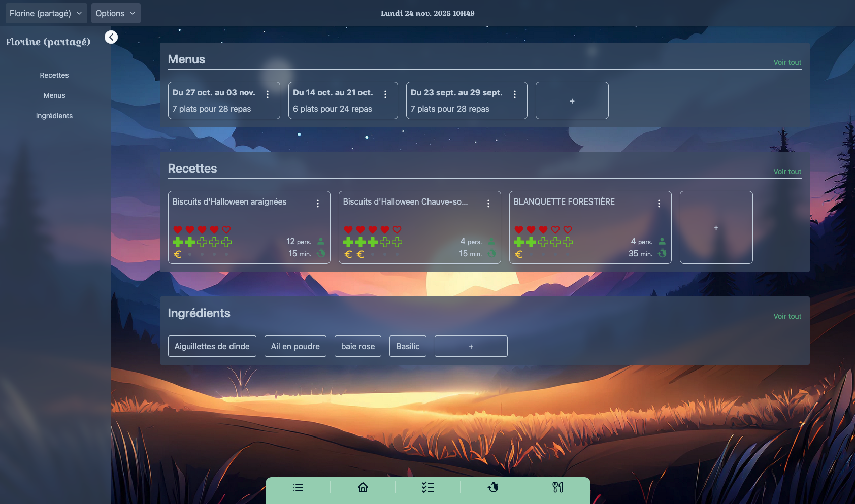Screen dimensions: 855x504
Task: Open the Options dropdown
Action: click(116, 13)
